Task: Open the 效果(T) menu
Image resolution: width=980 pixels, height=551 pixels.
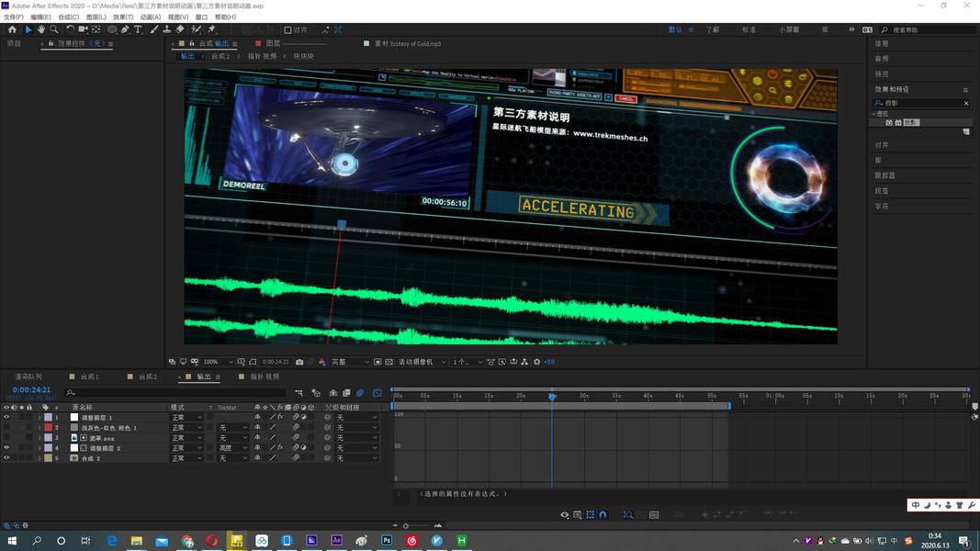Action: [x=123, y=17]
